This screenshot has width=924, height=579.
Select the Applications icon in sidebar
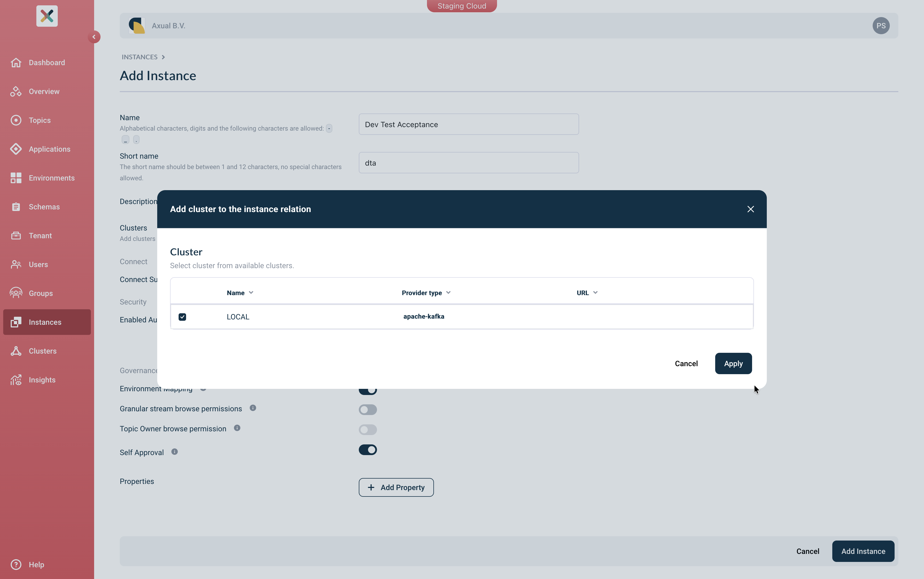16,148
